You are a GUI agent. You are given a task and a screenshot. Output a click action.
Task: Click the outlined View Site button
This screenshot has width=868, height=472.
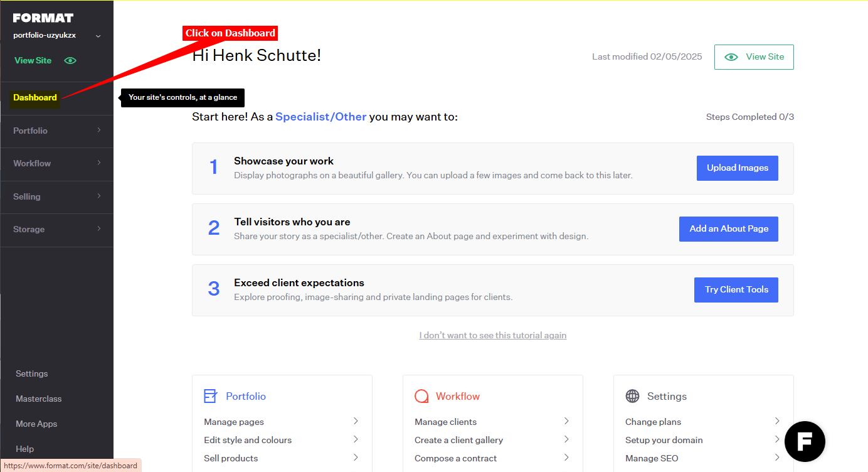[754, 56]
